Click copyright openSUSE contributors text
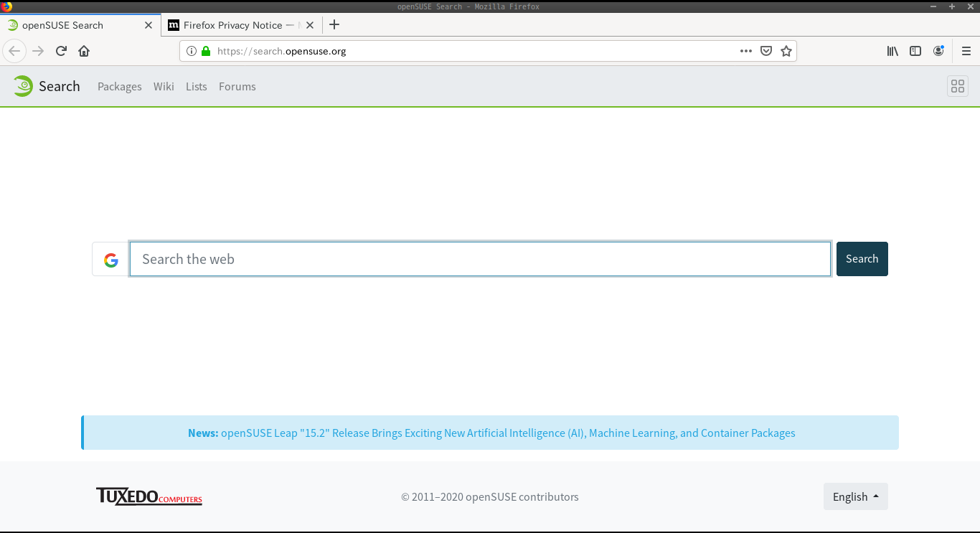 coord(490,496)
